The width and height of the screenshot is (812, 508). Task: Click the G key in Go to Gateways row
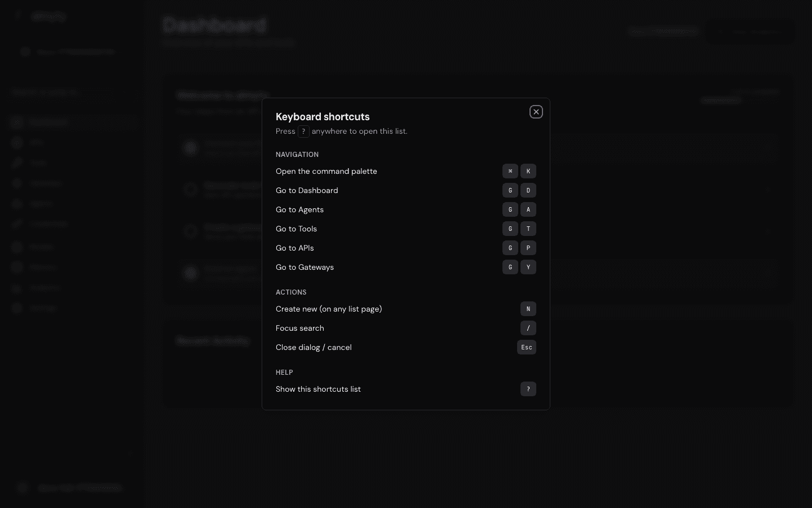(x=510, y=267)
